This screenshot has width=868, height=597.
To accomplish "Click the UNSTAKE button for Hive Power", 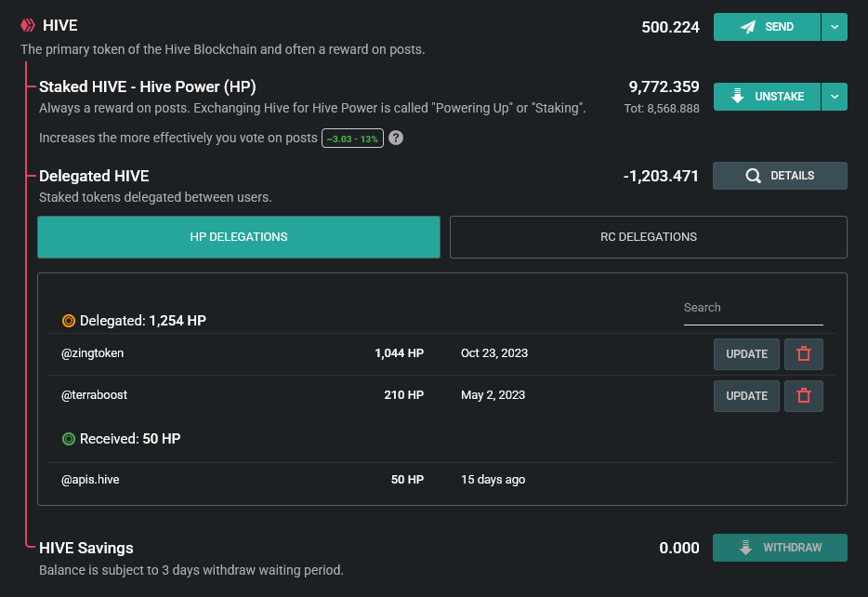I will (767, 97).
